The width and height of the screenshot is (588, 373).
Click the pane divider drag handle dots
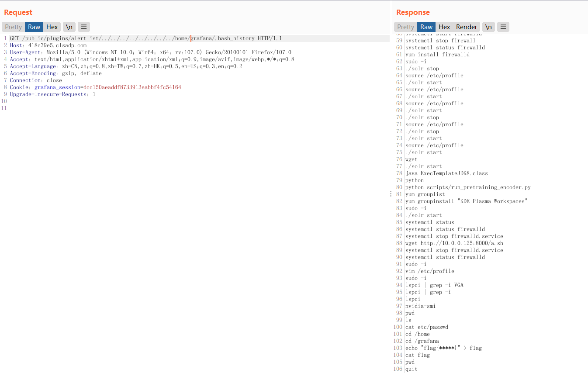(391, 193)
